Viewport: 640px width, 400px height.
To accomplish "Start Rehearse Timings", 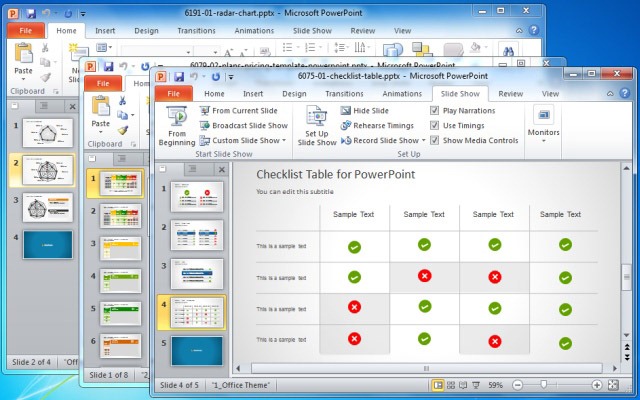I will point(377,126).
